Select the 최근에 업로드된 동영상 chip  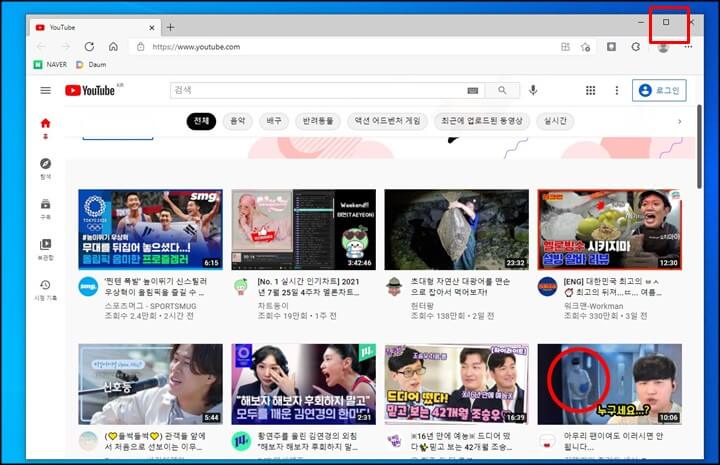482,121
